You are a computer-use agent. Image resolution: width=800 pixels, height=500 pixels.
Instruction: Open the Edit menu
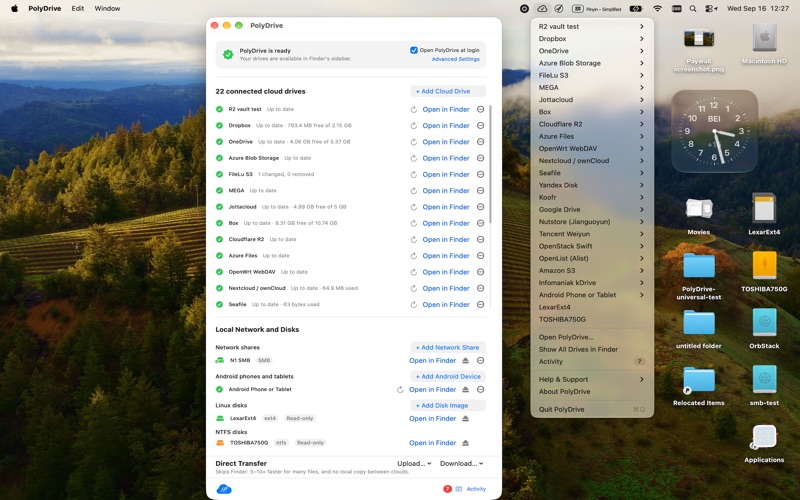click(x=78, y=9)
